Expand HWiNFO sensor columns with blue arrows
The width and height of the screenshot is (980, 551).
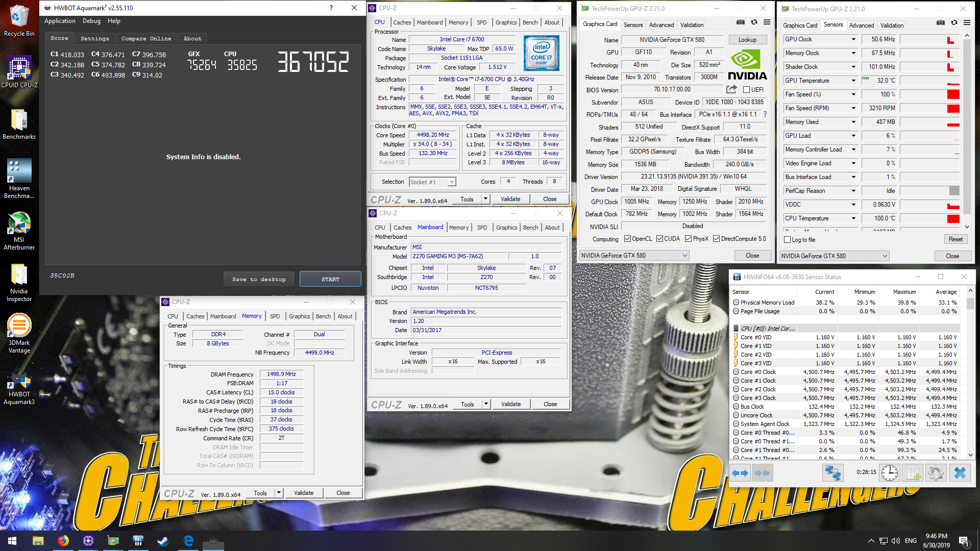pos(740,473)
